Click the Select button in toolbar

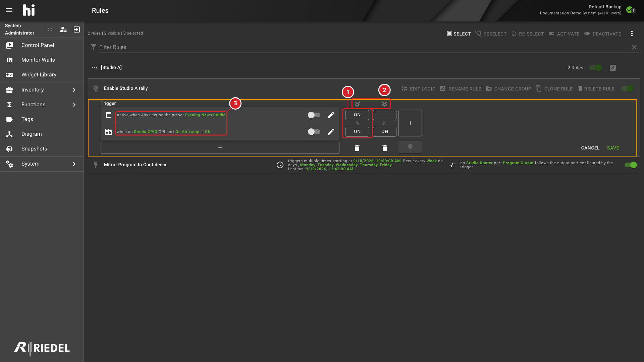pos(459,34)
